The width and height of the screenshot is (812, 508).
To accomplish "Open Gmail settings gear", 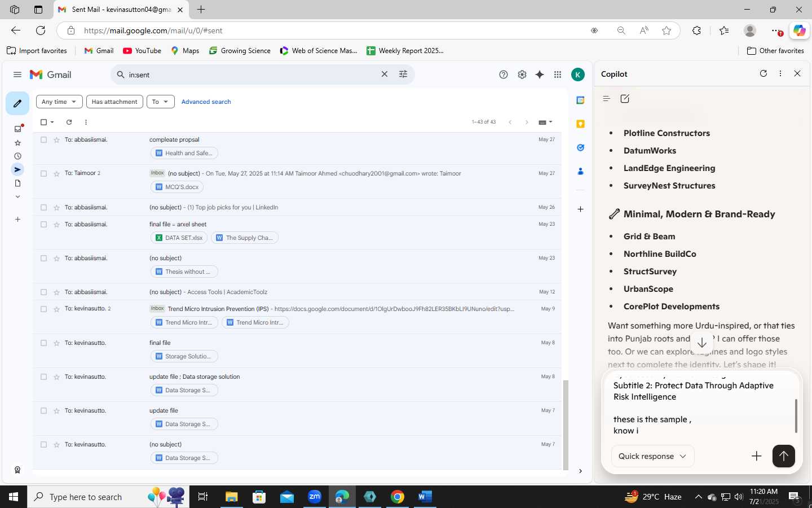I will (522, 75).
